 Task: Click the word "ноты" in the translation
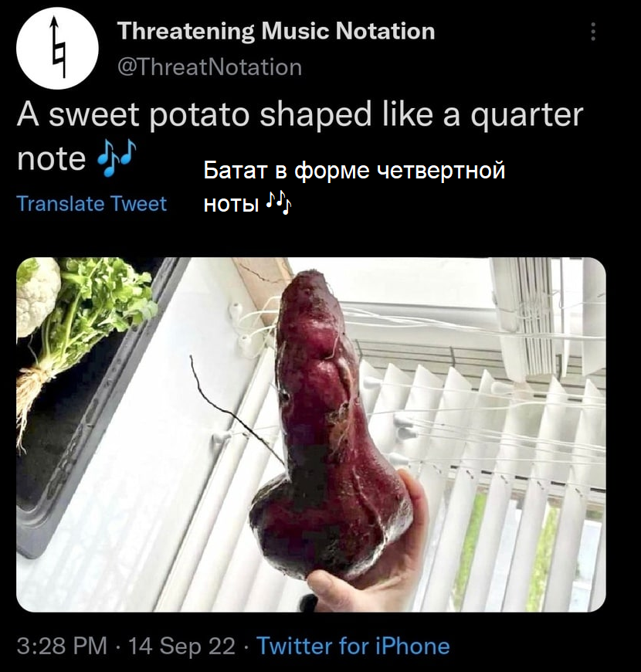coord(231,204)
